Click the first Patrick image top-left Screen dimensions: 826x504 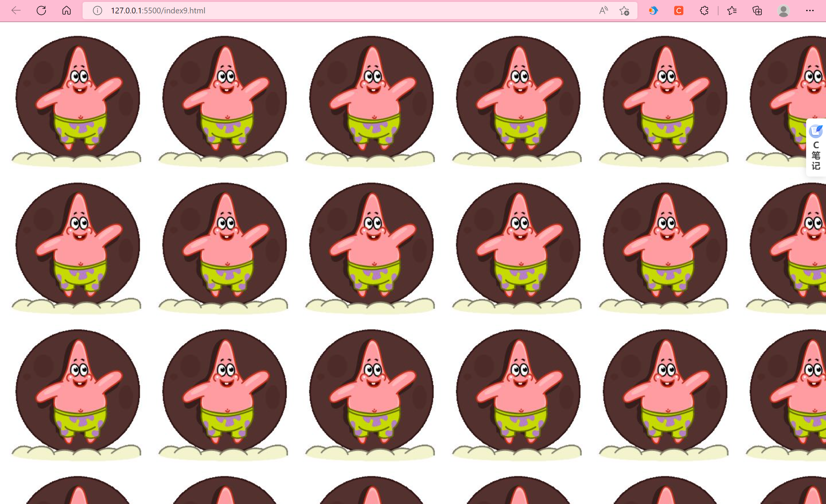click(x=78, y=99)
